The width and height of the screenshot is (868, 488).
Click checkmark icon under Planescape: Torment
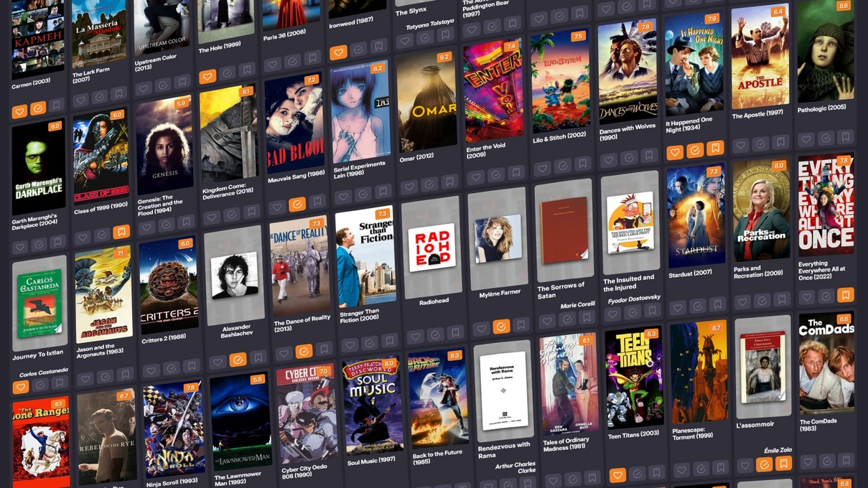[x=700, y=469]
